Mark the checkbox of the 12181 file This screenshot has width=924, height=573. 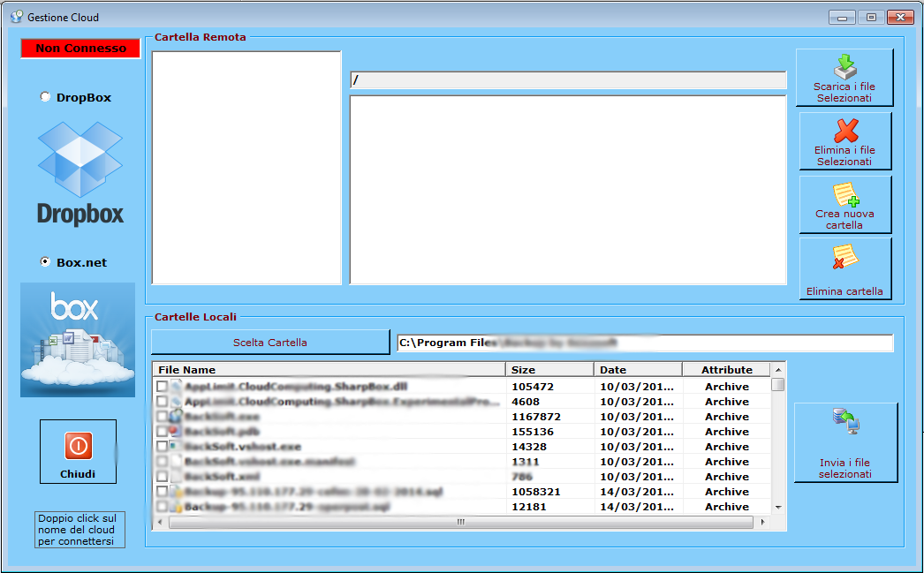pyautogui.click(x=162, y=507)
